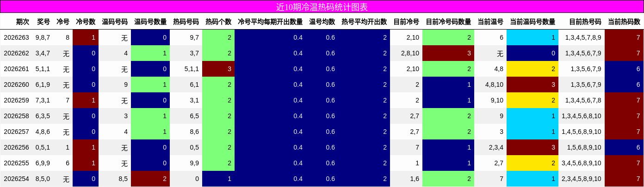Click the 热码号码 column header

pos(186,22)
